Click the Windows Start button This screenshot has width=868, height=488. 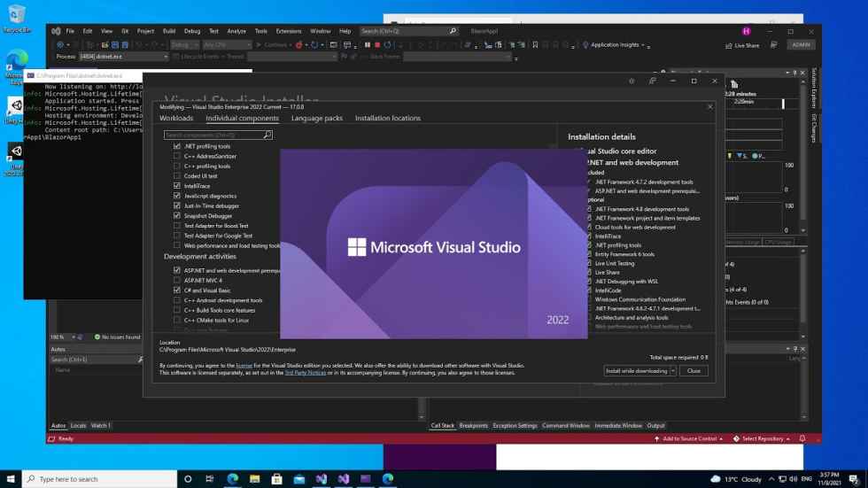pyautogui.click(x=11, y=478)
